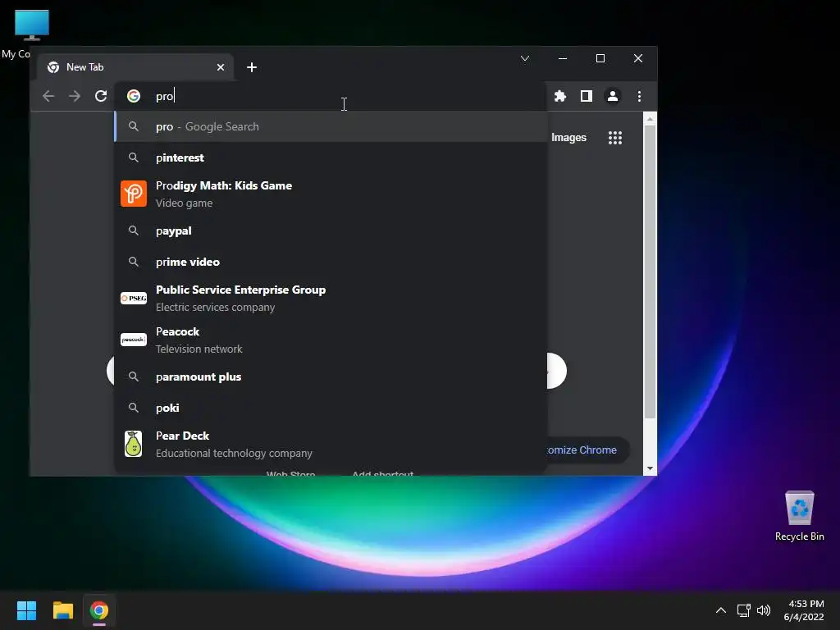Click search icon beside poki
This screenshot has width=840, height=630.
click(x=134, y=408)
